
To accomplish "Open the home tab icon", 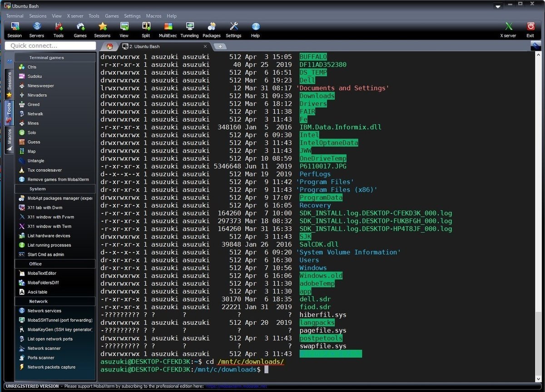I will click(109, 46).
